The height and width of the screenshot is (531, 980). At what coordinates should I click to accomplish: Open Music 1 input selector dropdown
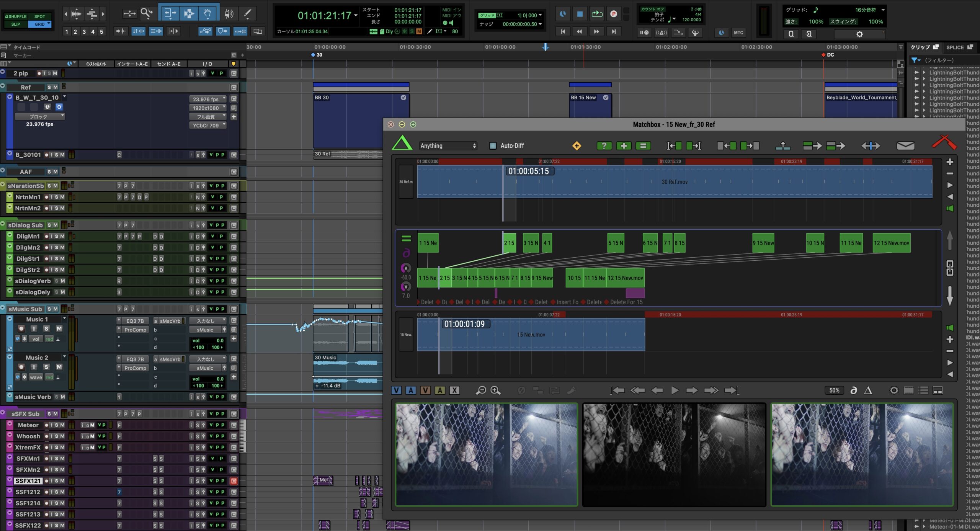click(x=208, y=321)
